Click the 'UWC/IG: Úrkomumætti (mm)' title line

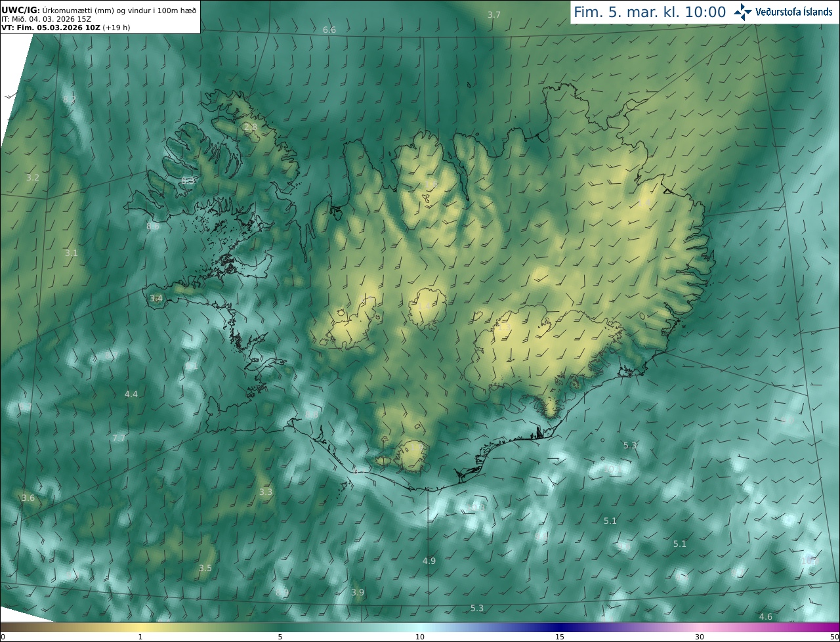pyautogui.click(x=98, y=9)
